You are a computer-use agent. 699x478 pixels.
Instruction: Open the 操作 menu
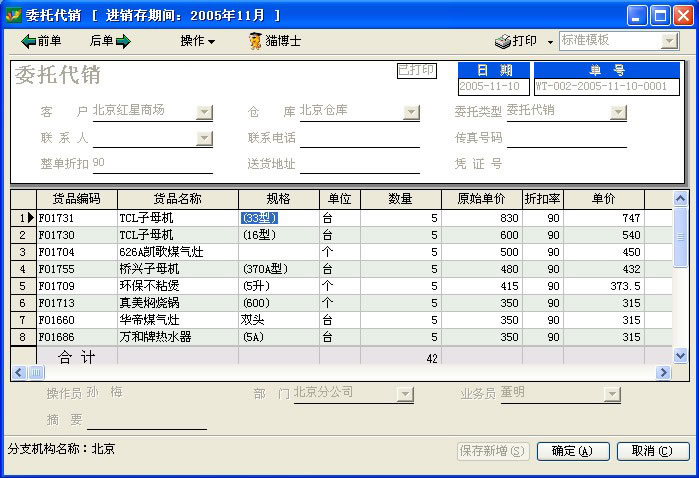tap(197, 41)
